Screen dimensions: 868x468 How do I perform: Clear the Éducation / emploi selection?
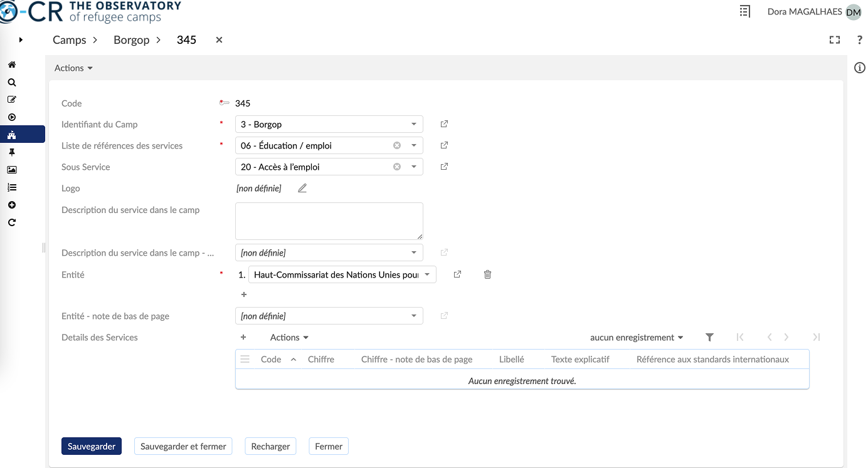coord(397,145)
